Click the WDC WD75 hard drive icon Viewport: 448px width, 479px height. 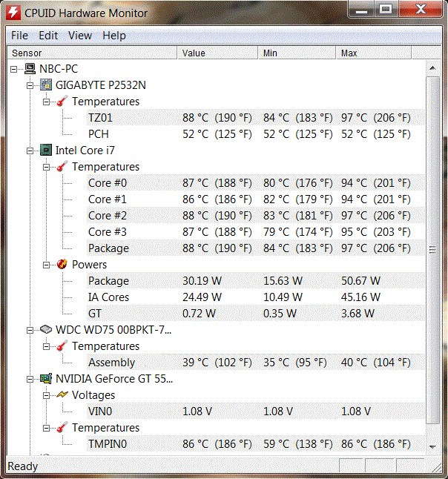pyautogui.click(x=46, y=330)
